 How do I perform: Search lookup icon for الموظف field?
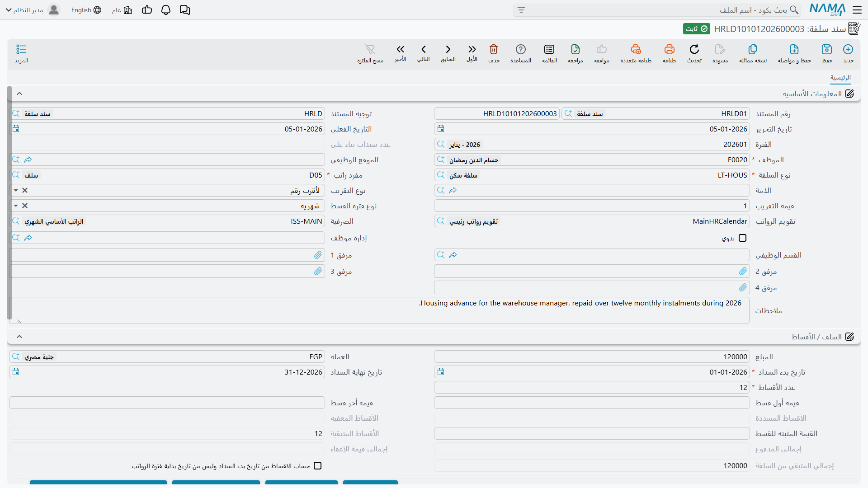click(441, 160)
